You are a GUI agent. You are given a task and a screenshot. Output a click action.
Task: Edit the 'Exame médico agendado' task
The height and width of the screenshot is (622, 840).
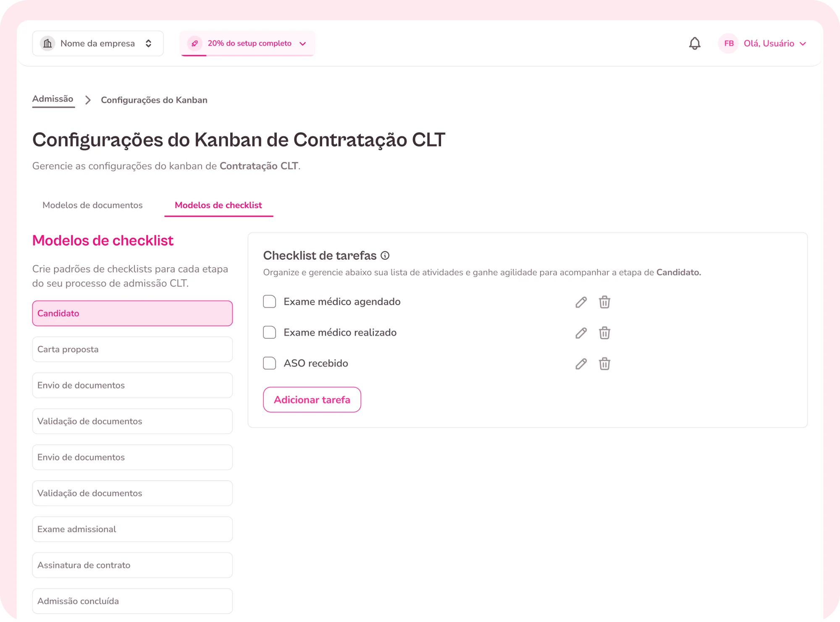pyautogui.click(x=581, y=302)
